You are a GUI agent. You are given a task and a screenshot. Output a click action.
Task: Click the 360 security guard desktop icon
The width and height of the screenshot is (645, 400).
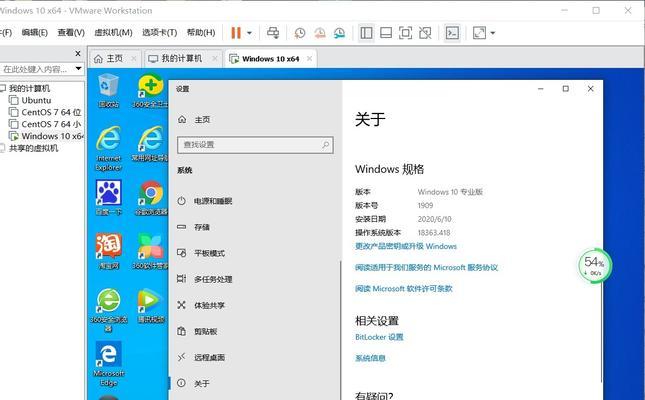click(x=151, y=91)
